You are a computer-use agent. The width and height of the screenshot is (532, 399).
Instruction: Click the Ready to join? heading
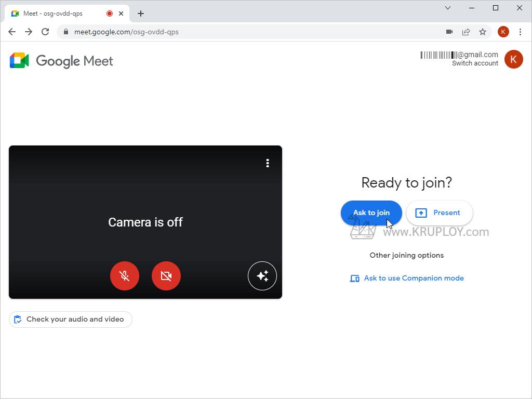click(406, 182)
